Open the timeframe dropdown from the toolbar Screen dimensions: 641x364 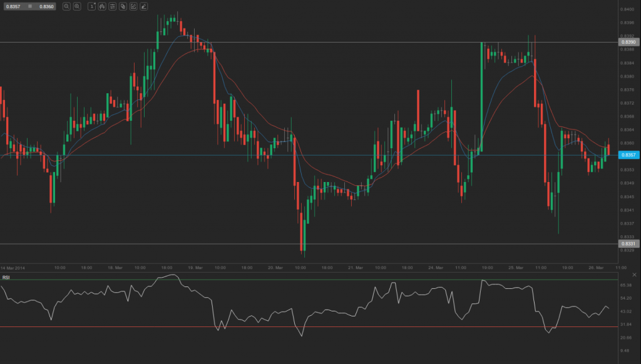click(91, 6)
